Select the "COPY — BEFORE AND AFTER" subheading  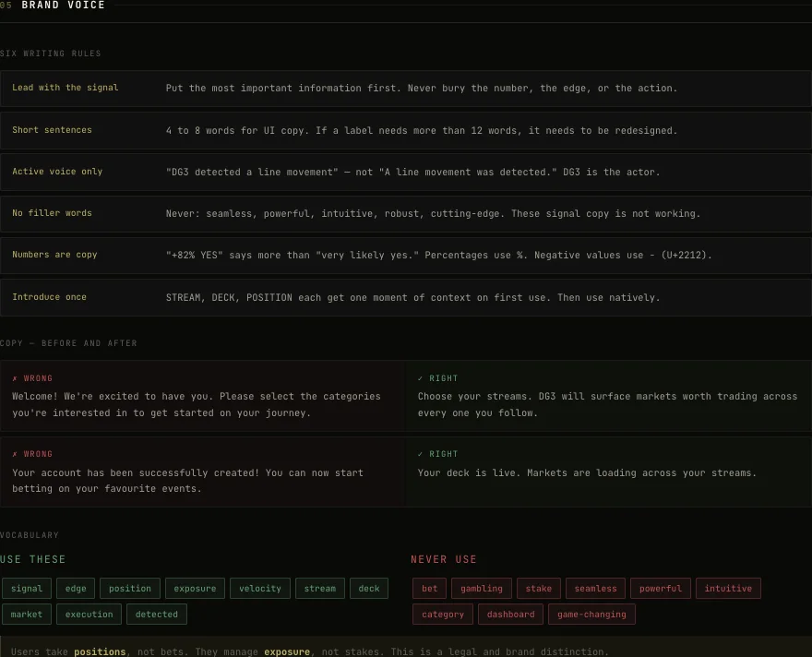tap(68, 343)
